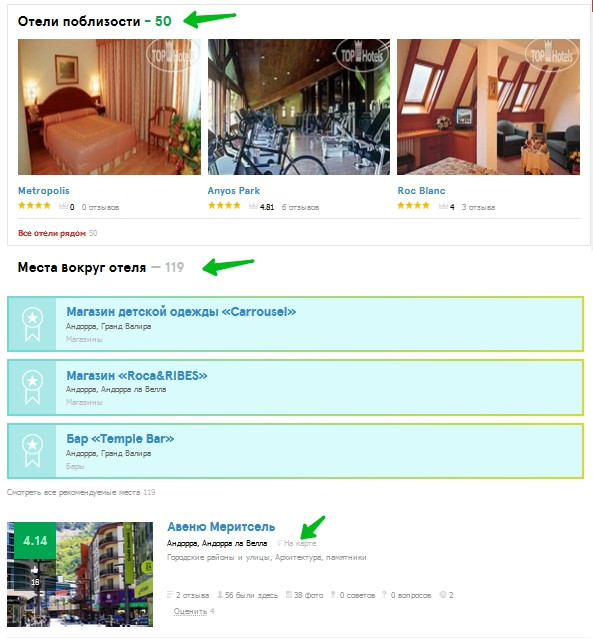The height and width of the screenshot is (639, 593).
Task: Click the award ribbon icon for Carrousel shop
Action: [x=32, y=324]
